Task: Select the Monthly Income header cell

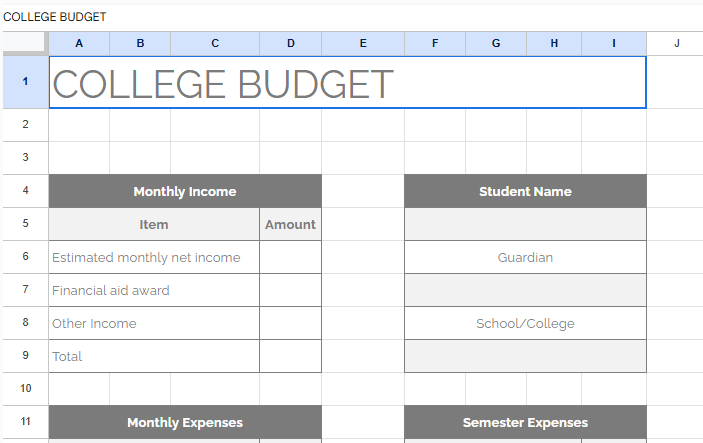Action: tap(185, 191)
